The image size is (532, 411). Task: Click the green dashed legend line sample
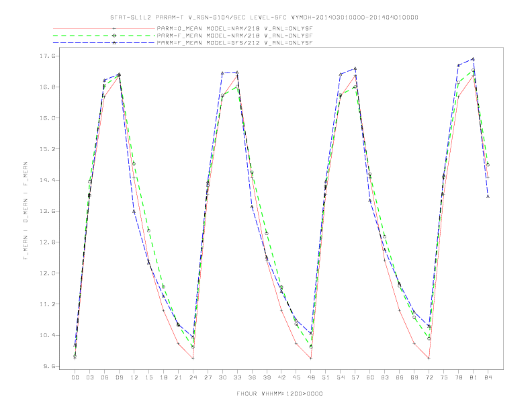tap(104, 36)
